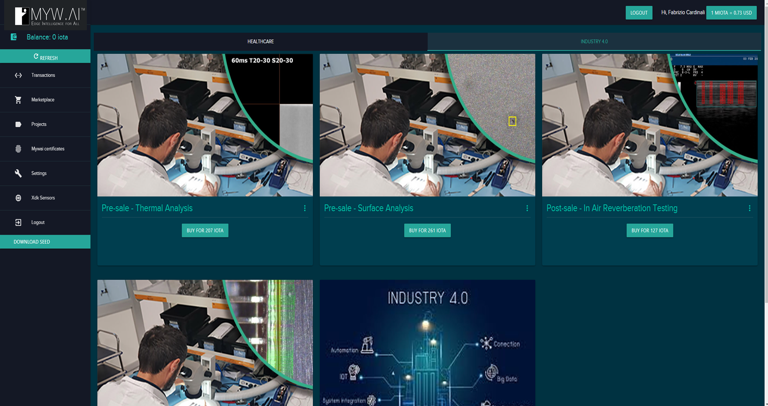The image size is (768, 406).
Task: Click the Download Seed button
Action: click(x=45, y=242)
